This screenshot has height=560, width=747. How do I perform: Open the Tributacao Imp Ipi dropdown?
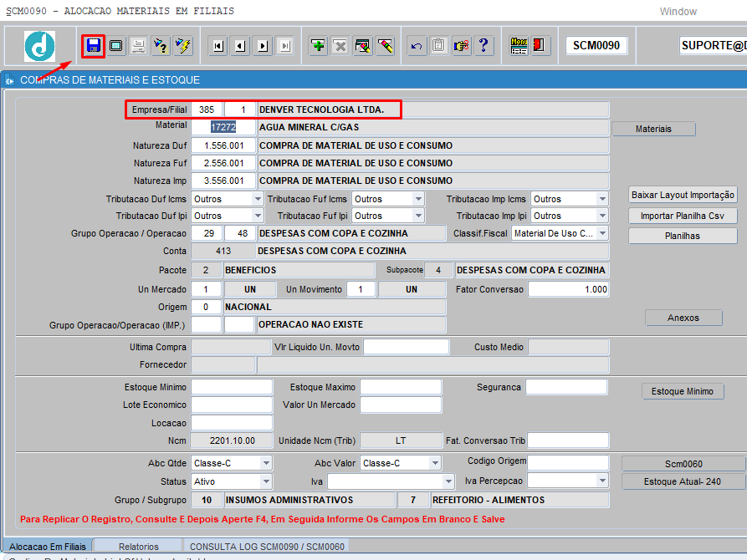click(602, 216)
